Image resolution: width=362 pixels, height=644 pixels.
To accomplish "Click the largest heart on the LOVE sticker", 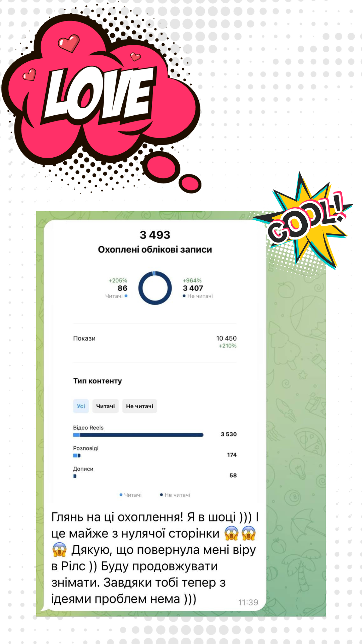I will [x=69, y=43].
